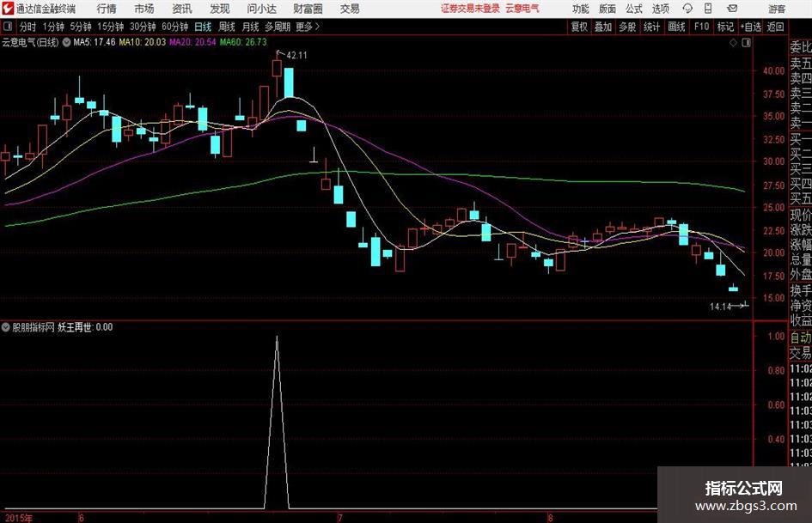812x523 pixels.
Task: Open the 资讯 menu
Action: click(182, 9)
